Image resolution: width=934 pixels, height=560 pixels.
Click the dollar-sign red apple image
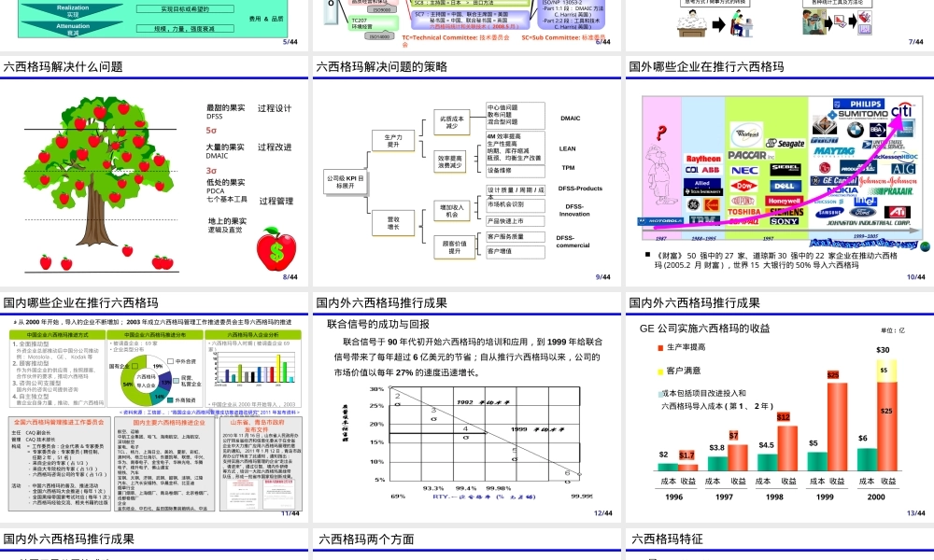point(276,249)
